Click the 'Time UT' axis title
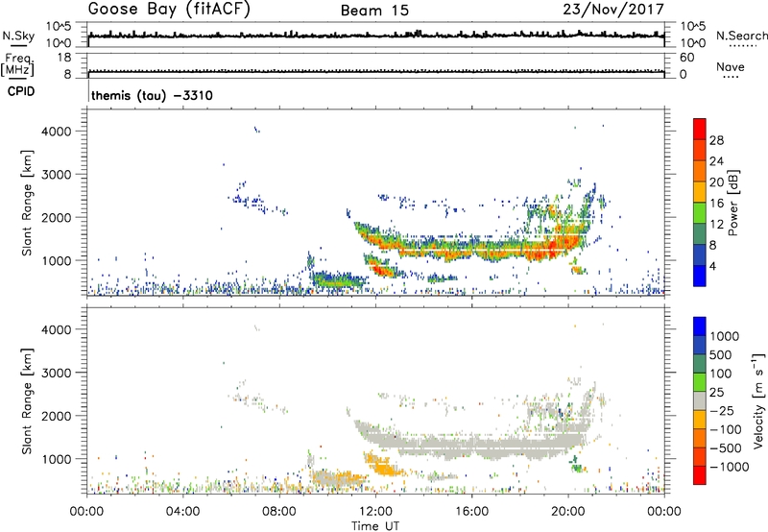The image size is (768, 532). 375,526
